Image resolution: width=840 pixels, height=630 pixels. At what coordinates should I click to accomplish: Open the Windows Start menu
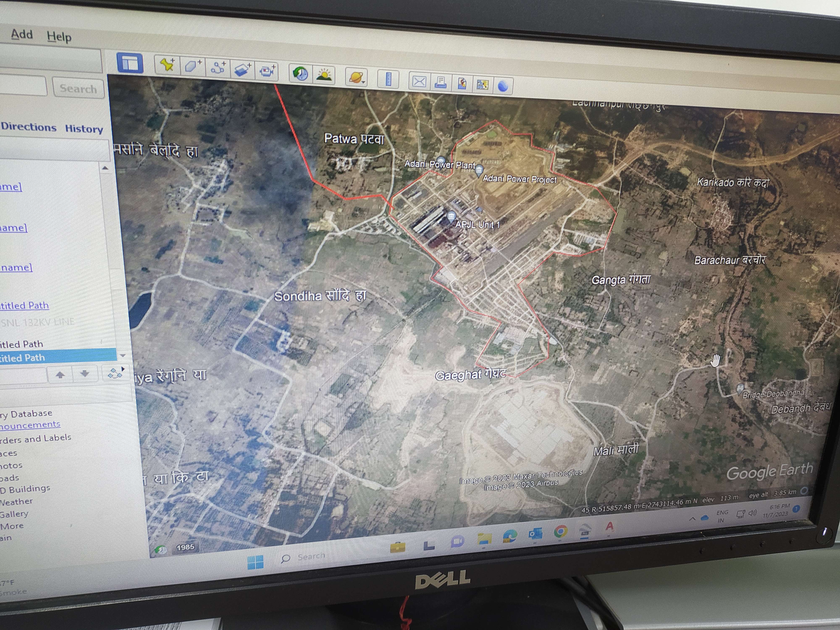pos(255,562)
